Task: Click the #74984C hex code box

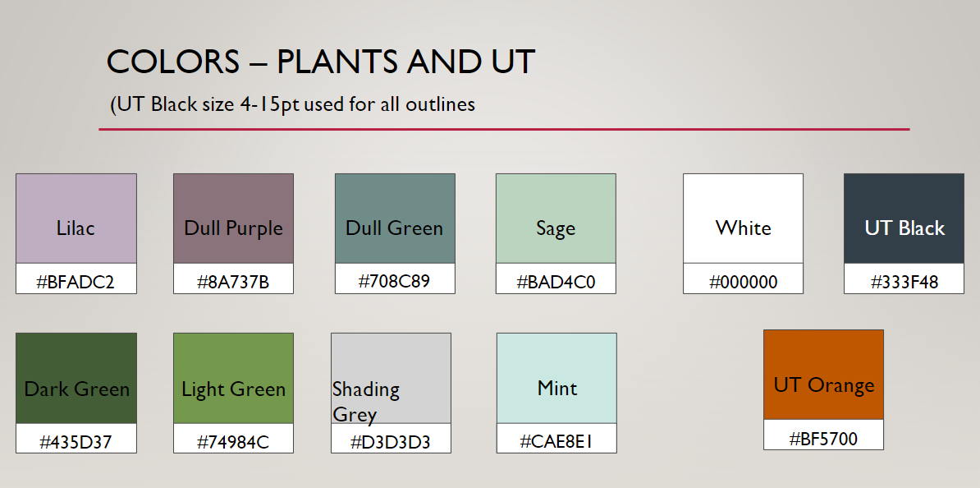Action: pos(233,438)
